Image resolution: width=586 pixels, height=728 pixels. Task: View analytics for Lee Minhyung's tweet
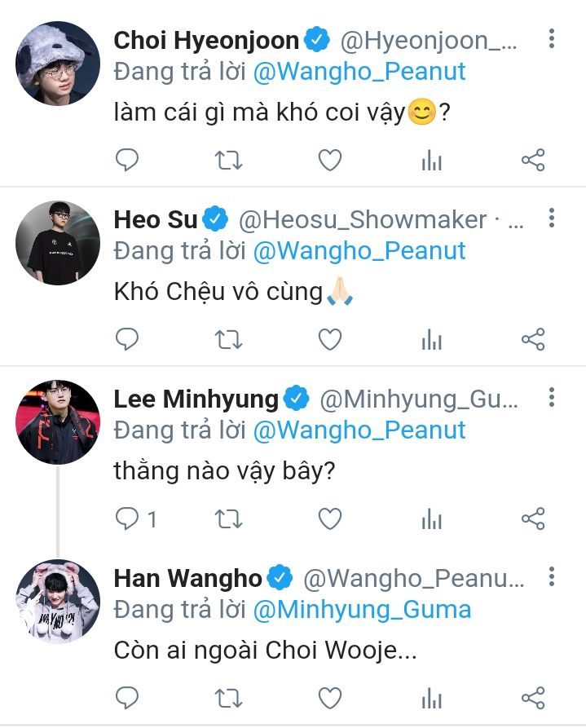(x=431, y=518)
